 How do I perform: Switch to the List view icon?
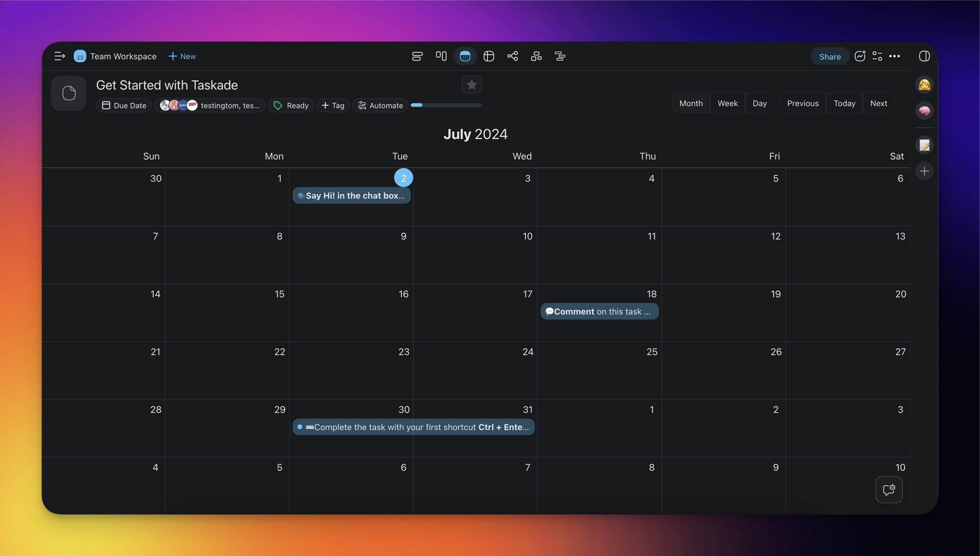tap(417, 57)
